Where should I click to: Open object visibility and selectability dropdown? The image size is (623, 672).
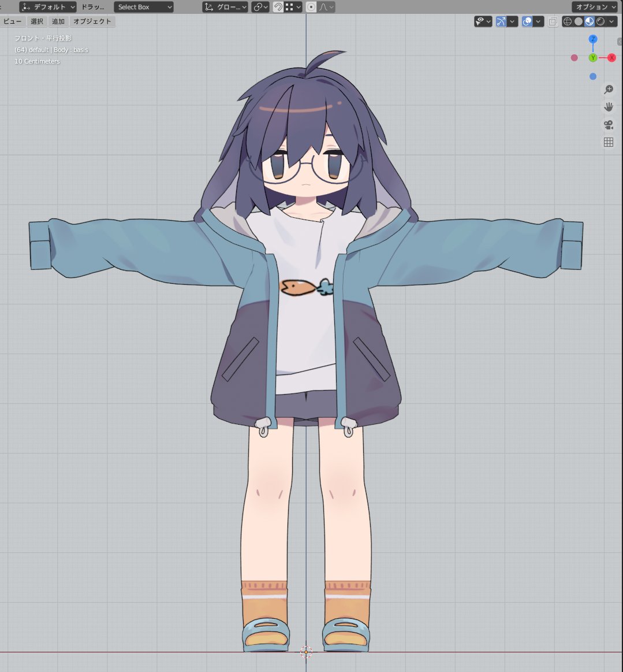coord(483,21)
